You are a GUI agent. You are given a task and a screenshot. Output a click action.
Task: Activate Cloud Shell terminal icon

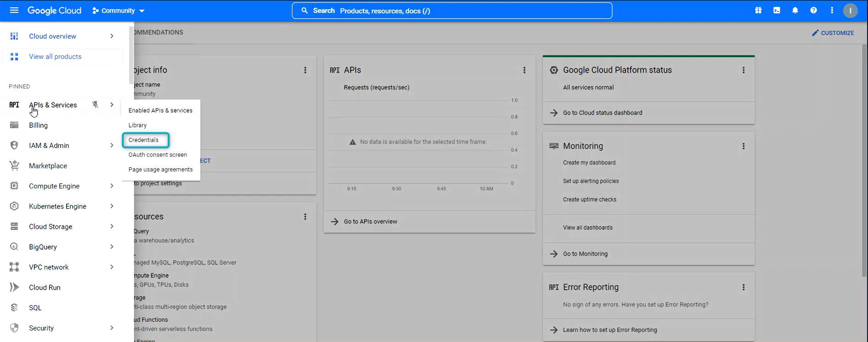point(777,11)
